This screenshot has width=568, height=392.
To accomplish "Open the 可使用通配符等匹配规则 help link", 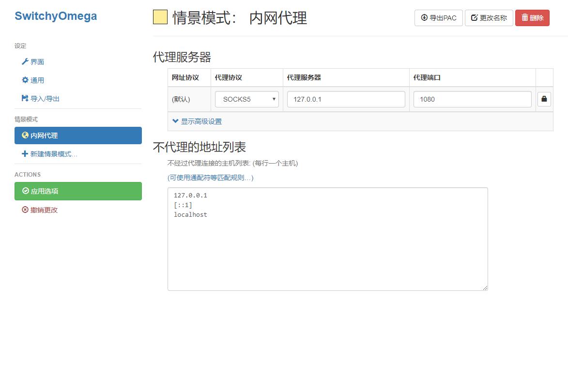I will pyautogui.click(x=211, y=178).
